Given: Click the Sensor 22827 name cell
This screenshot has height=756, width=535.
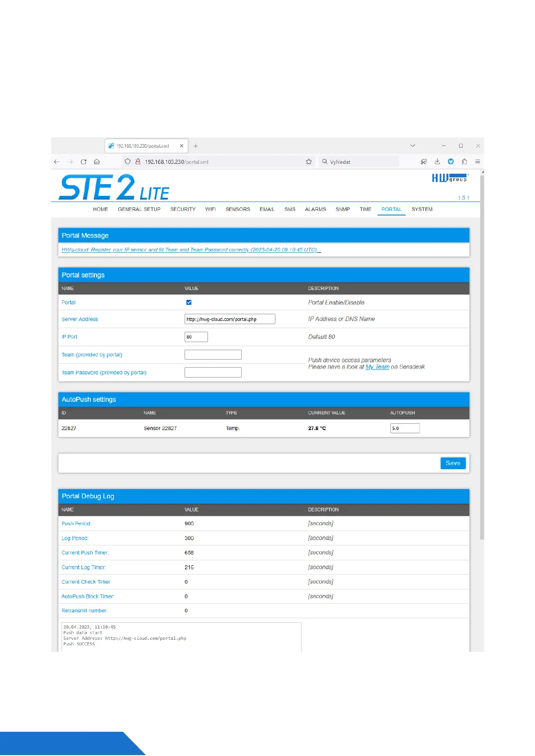Looking at the screenshot, I should pyautogui.click(x=160, y=429).
